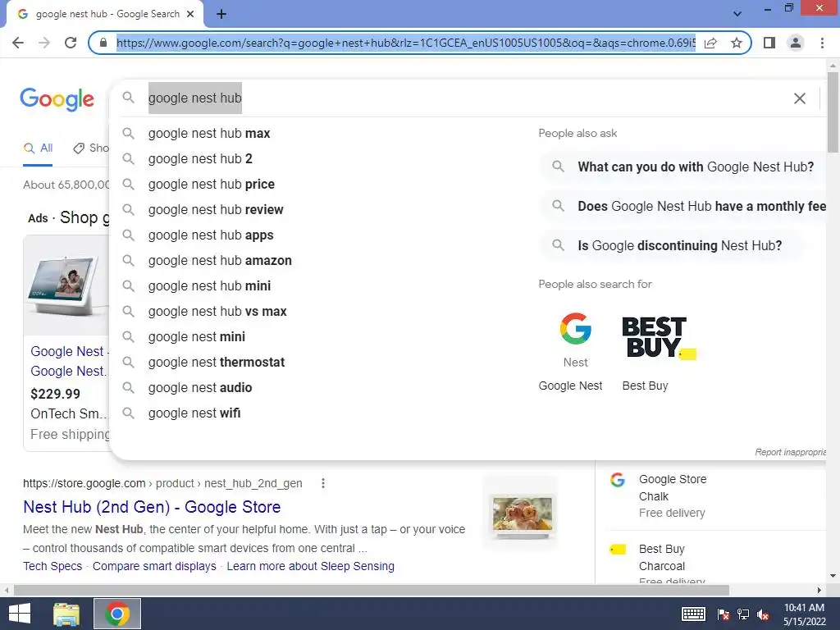Select suggestion google nest hub review
The height and width of the screenshot is (630, 840).
pyautogui.click(x=216, y=209)
